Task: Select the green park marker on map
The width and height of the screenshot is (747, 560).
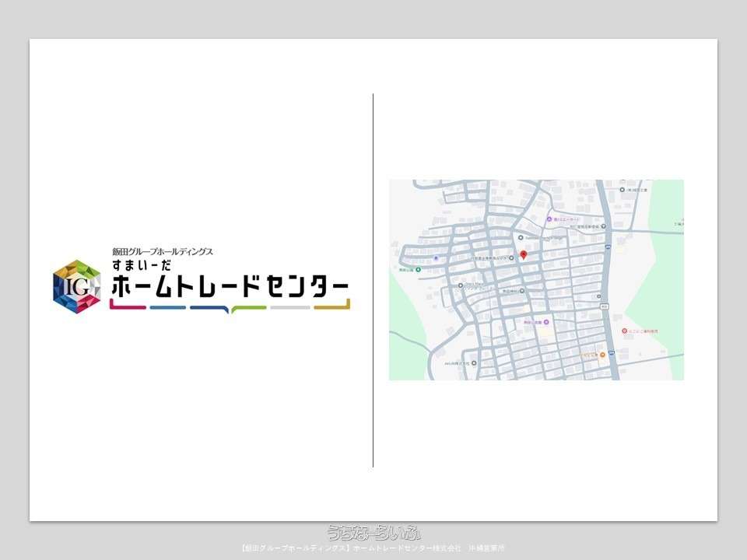Action: 419,270
